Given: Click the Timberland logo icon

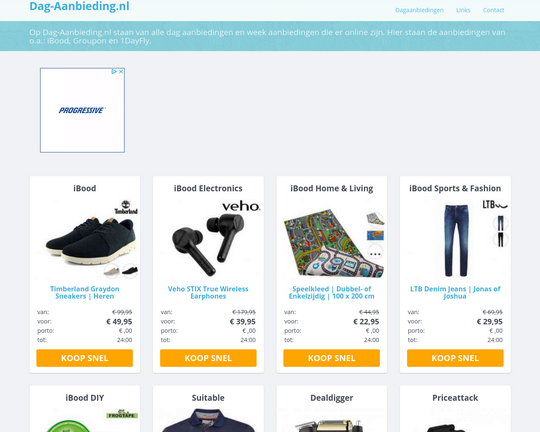Looking at the screenshot, I should coord(126,207).
